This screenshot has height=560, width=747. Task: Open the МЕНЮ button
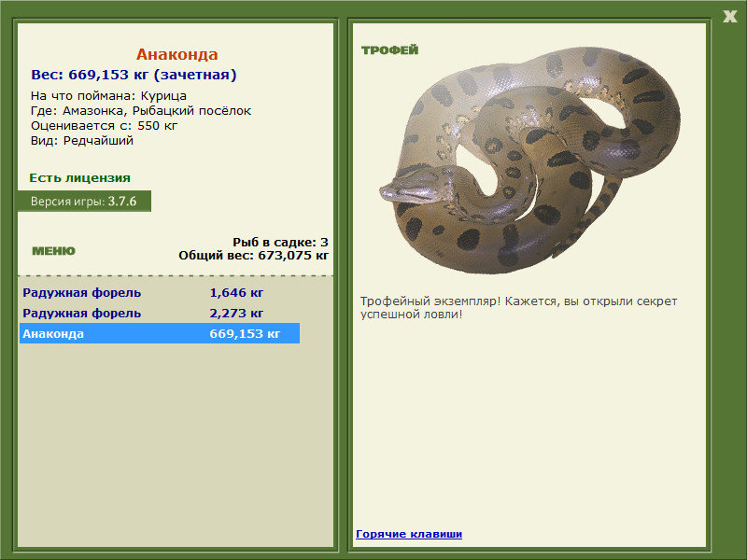(x=53, y=251)
